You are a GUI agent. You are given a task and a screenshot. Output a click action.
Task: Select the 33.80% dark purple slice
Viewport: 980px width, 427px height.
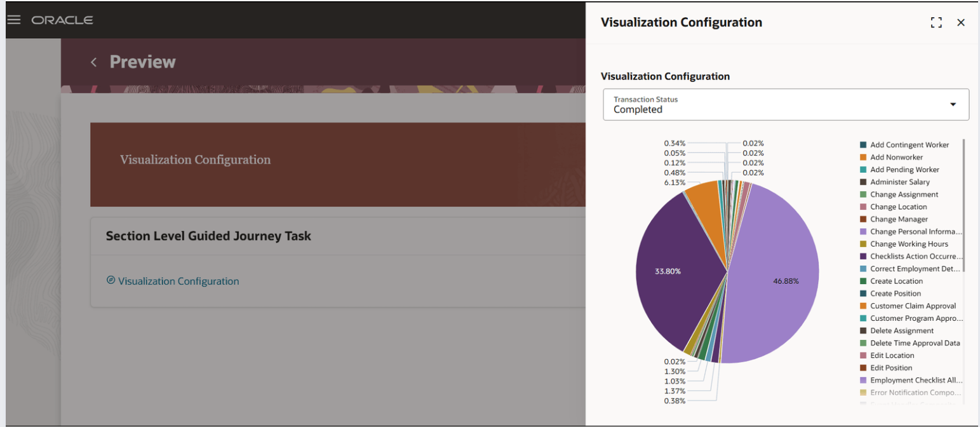tap(673, 267)
